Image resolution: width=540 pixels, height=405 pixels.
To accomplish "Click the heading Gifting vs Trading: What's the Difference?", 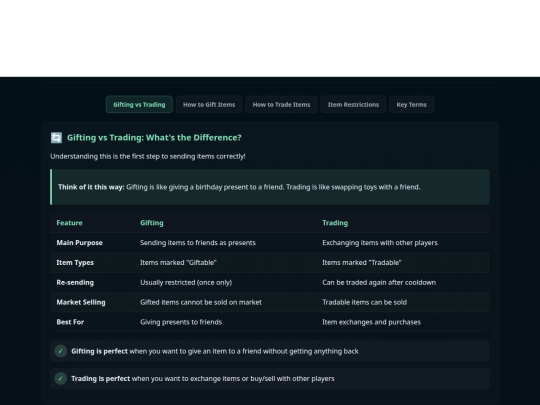I will 154,137.
